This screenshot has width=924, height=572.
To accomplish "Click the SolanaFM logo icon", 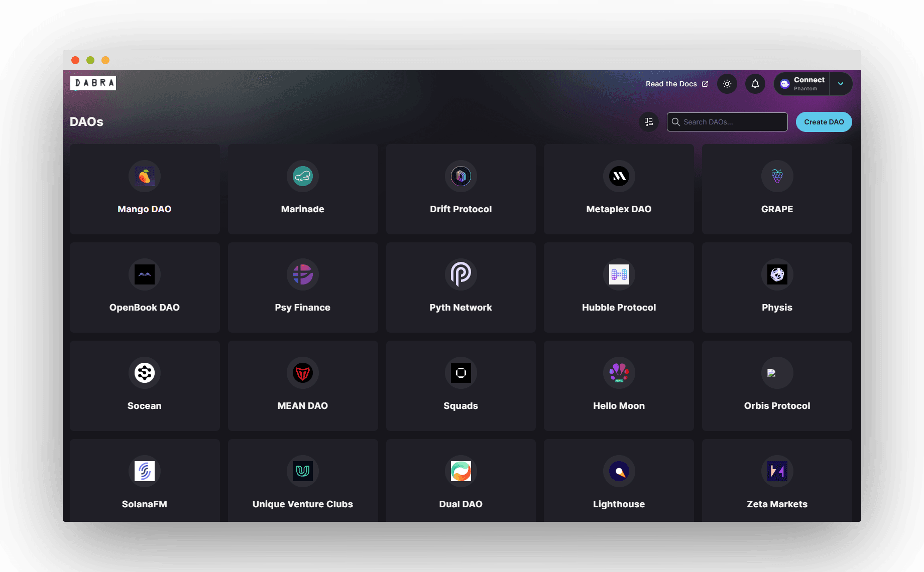I will (x=145, y=471).
